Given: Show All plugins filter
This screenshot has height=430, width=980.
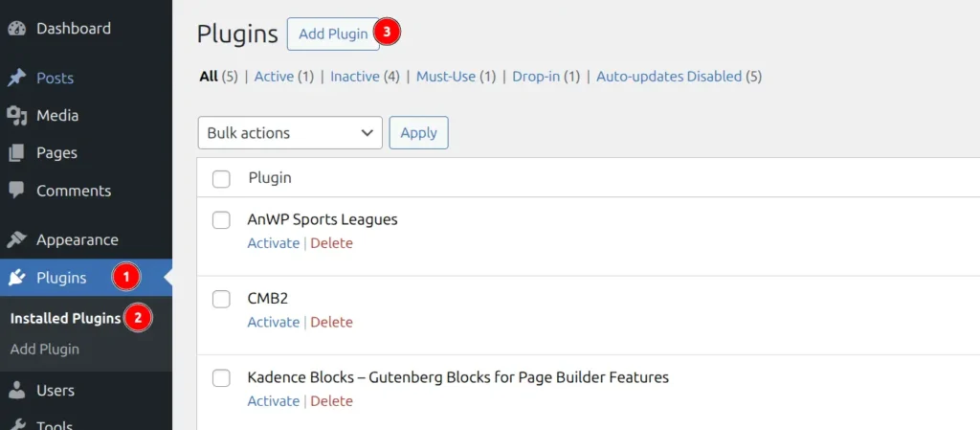Looking at the screenshot, I should point(209,77).
